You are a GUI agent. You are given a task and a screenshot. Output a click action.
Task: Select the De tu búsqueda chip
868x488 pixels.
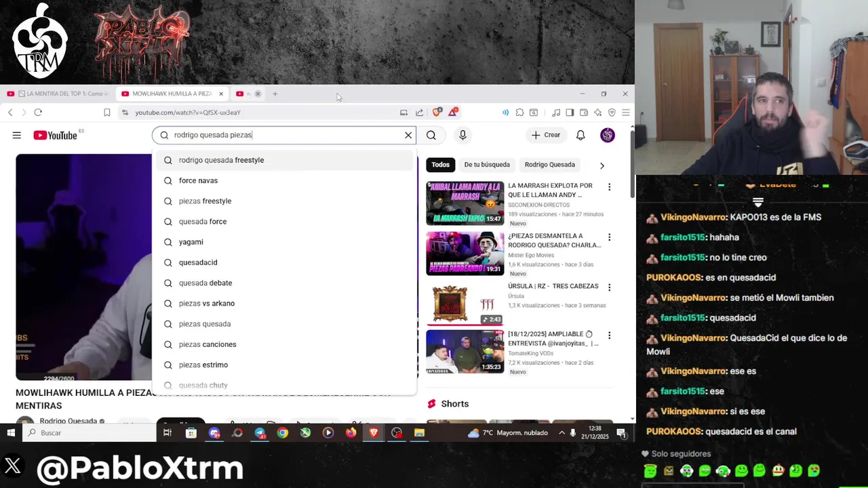[487, 165]
